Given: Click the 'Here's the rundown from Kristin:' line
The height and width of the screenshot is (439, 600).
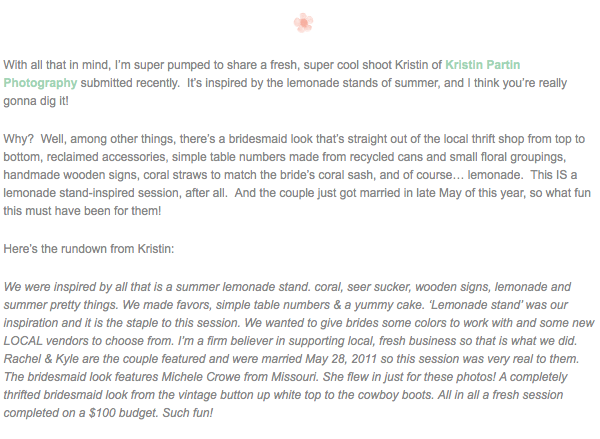Looking at the screenshot, I should coord(89,249).
